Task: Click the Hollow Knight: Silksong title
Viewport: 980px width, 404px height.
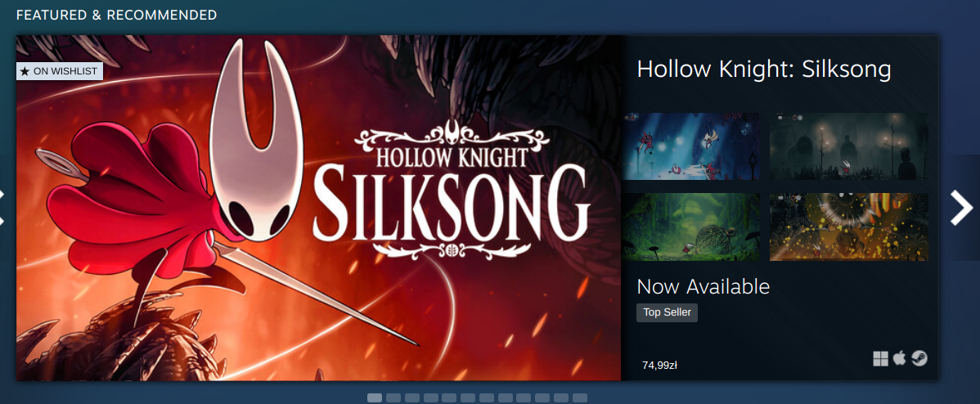Action: pos(764,70)
